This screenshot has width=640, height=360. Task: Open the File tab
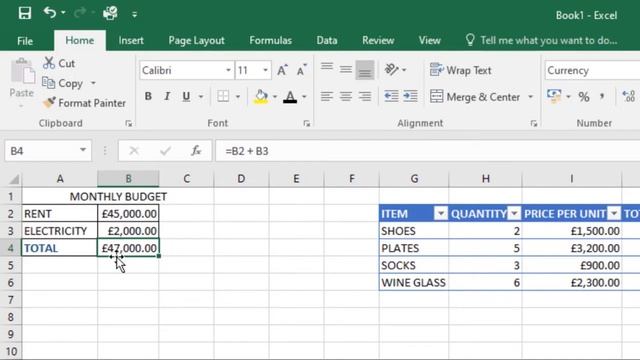point(25,41)
